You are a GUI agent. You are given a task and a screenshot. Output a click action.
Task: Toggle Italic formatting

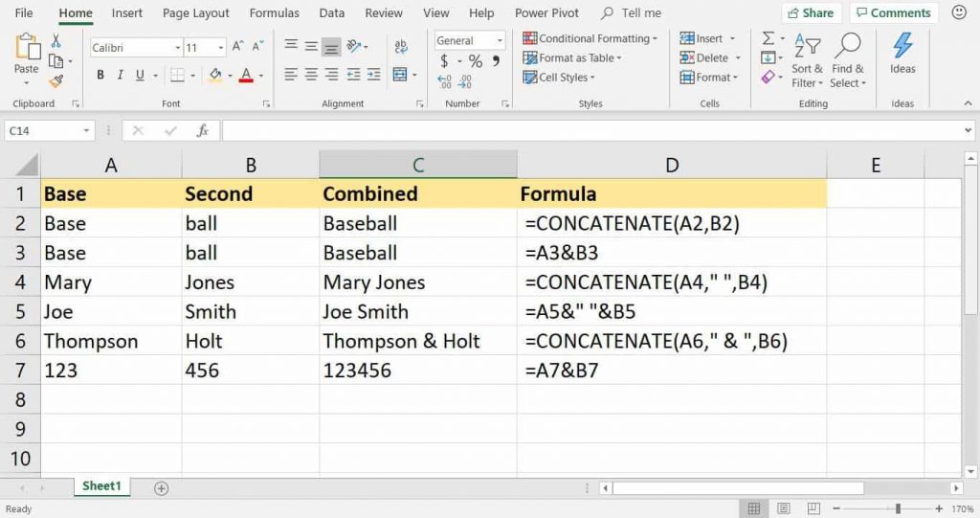[122, 76]
